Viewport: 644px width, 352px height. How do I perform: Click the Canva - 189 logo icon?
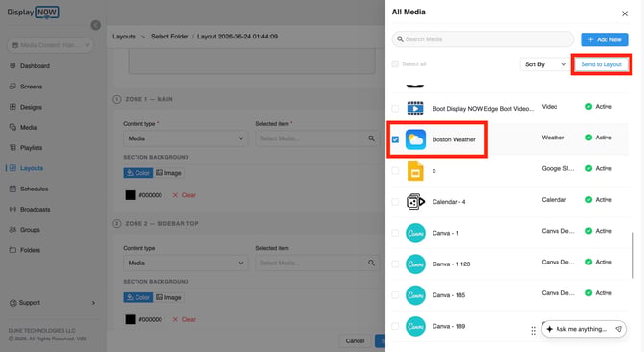415,326
